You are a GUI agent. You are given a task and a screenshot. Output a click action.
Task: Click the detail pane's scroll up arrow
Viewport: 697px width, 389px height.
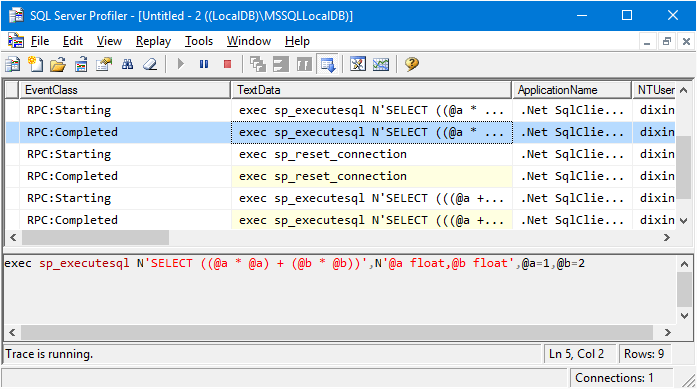pyautogui.click(x=684, y=264)
